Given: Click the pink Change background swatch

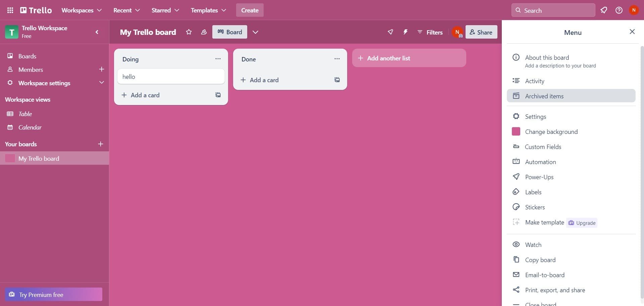Looking at the screenshot, I should pos(516,132).
